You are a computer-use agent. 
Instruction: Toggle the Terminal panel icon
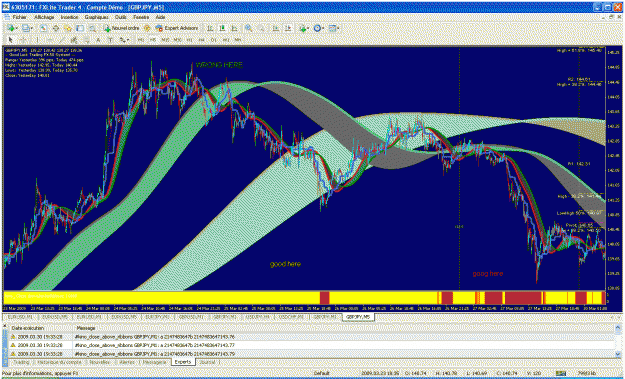[80, 28]
